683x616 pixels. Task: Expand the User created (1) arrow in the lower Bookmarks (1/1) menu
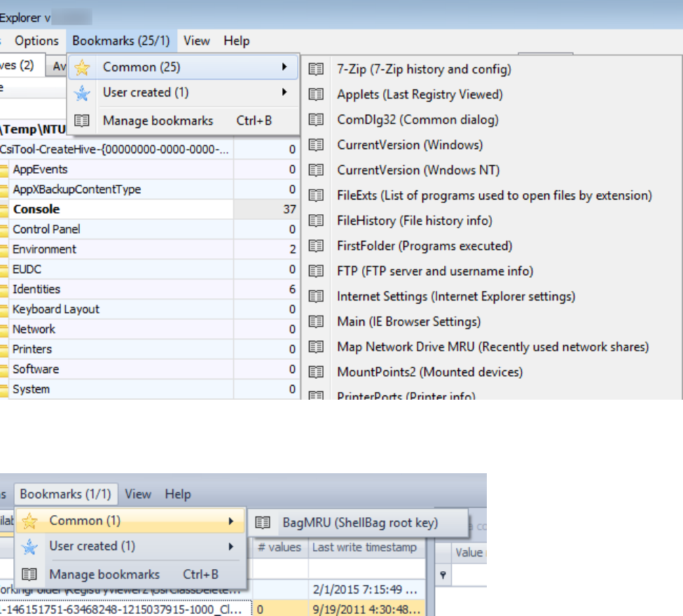(231, 546)
